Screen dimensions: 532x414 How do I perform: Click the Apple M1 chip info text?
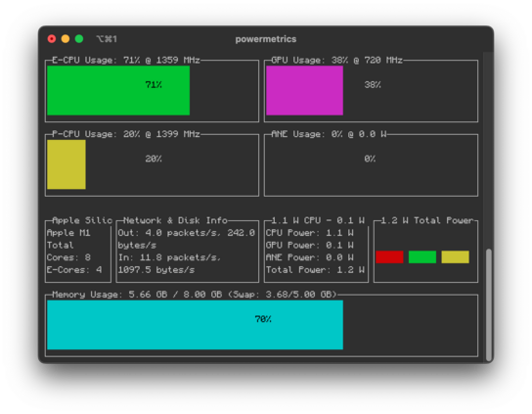click(x=68, y=233)
